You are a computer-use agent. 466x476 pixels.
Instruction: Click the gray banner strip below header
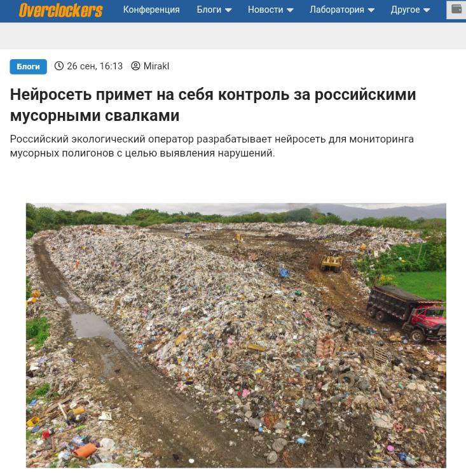233,36
